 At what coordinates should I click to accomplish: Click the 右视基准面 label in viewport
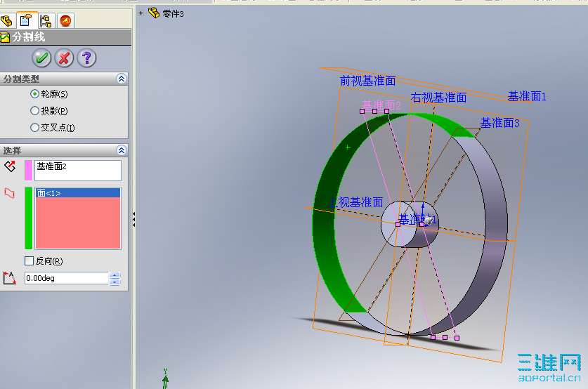tap(438, 98)
